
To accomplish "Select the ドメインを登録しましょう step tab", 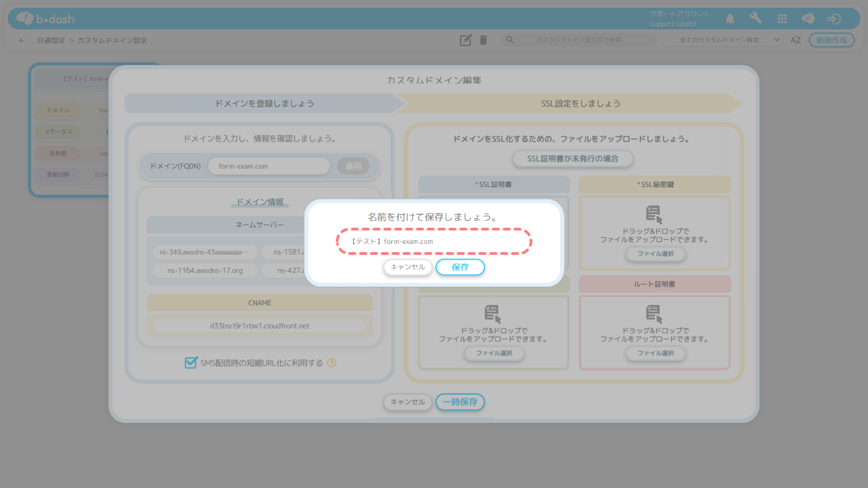I will click(x=264, y=104).
